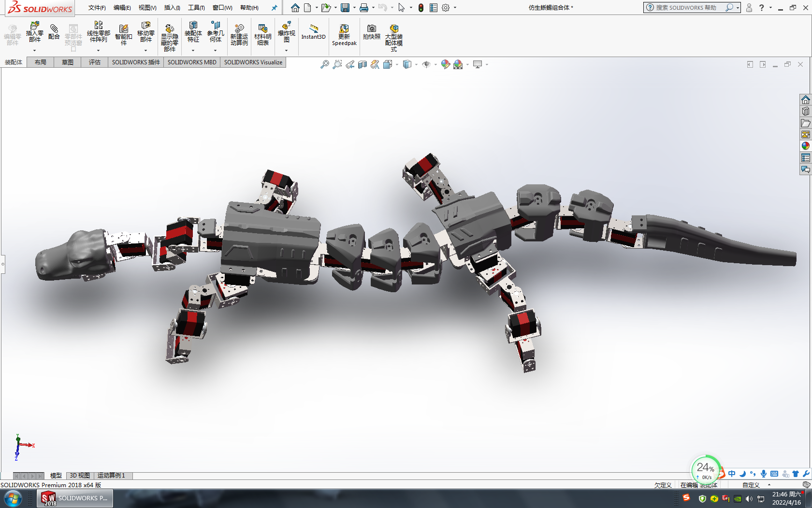
Task: Switch to the 评估 tab
Action: [95, 62]
